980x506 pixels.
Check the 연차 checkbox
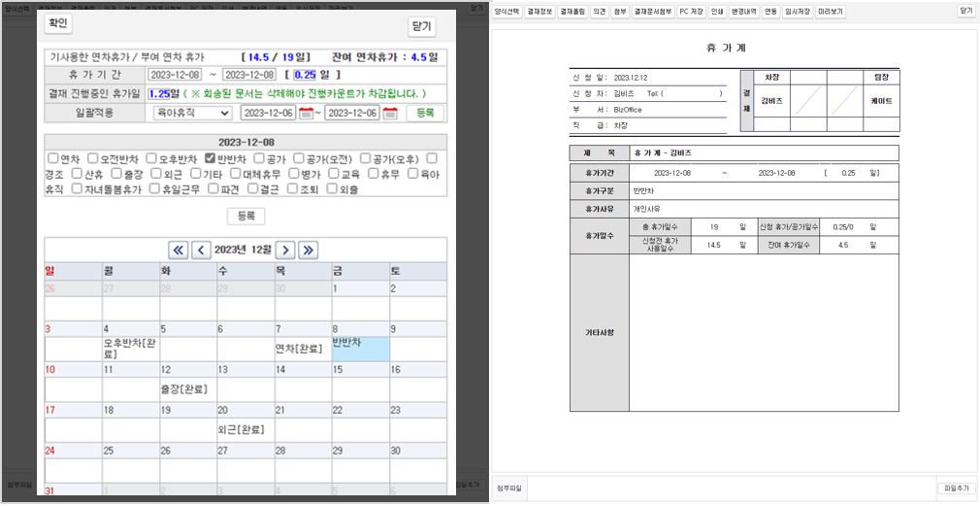click(x=53, y=158)
